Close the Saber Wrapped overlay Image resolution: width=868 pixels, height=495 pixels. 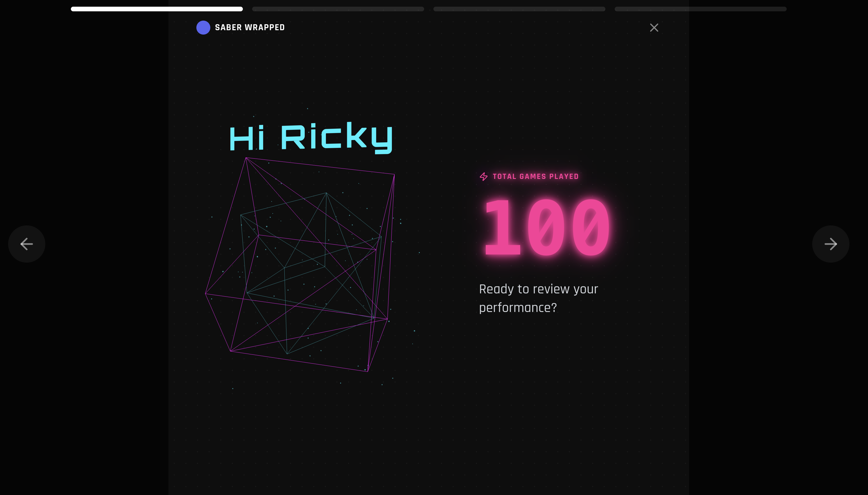coord(654,28)
